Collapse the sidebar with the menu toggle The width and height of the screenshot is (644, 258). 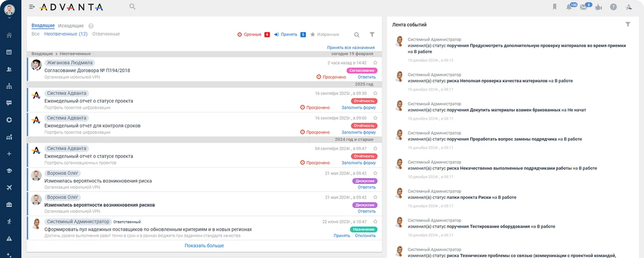pos(31,7)
